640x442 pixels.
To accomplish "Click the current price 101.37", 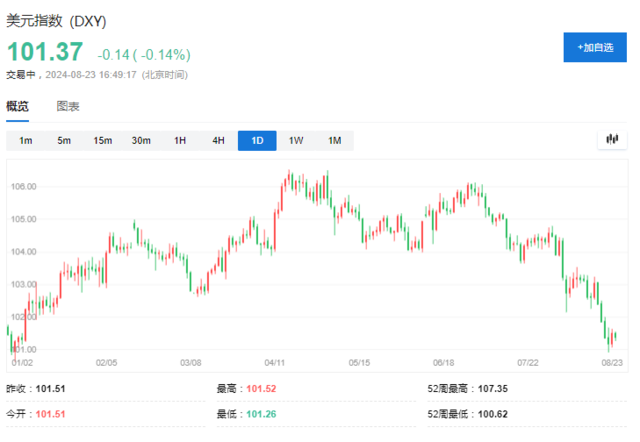I will coord(45,51).
